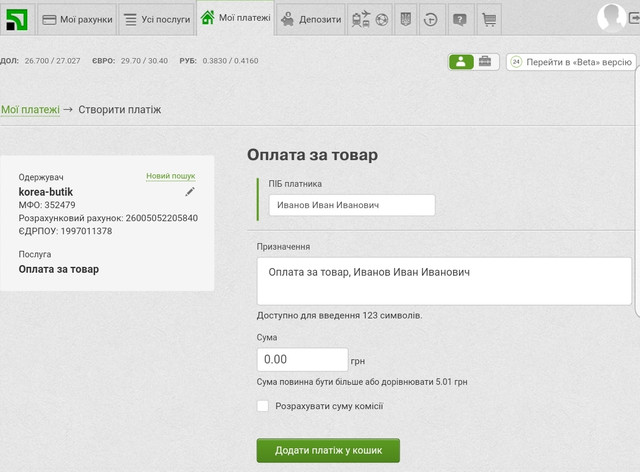The height and width of the screenshot is (472, 640).
Task: Focus the ПІБ платника input field
Action: coord(352,205)
